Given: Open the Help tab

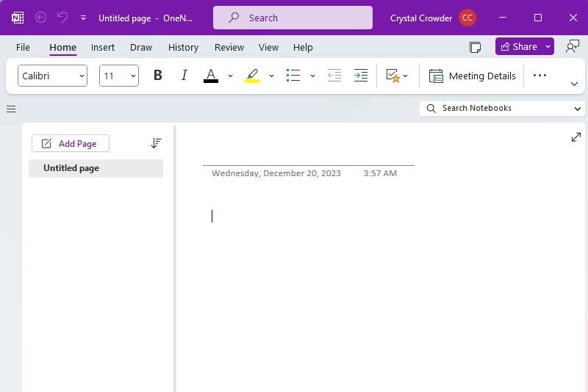Looking at the screenshot, I should click(x=303, y=48).
